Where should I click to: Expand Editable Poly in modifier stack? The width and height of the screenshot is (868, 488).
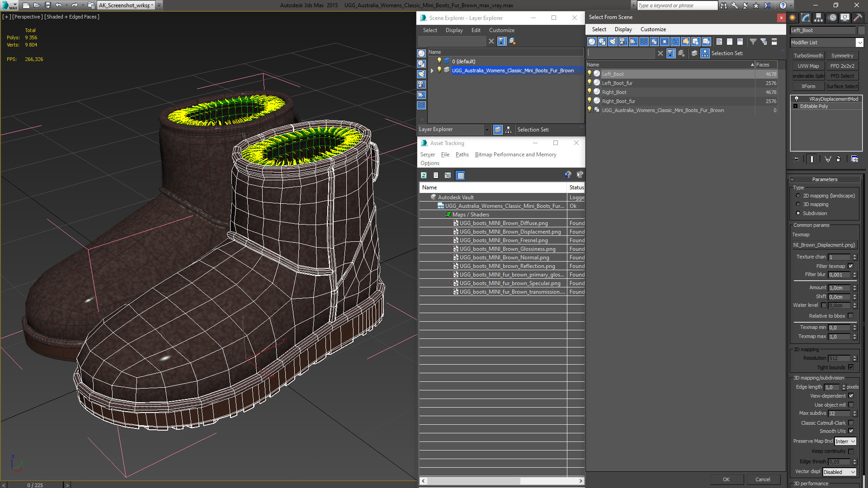[796, 106]
